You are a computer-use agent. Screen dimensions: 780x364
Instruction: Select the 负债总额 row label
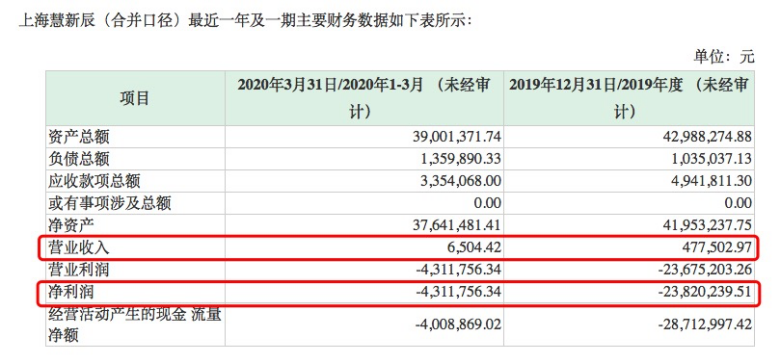click(78, 159)
